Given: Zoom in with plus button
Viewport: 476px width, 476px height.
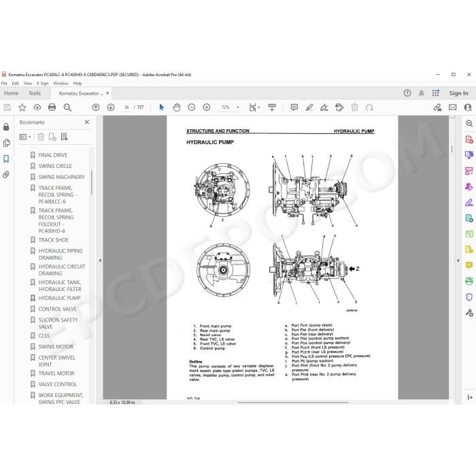Looking at the screenshot, I should 207,107.
